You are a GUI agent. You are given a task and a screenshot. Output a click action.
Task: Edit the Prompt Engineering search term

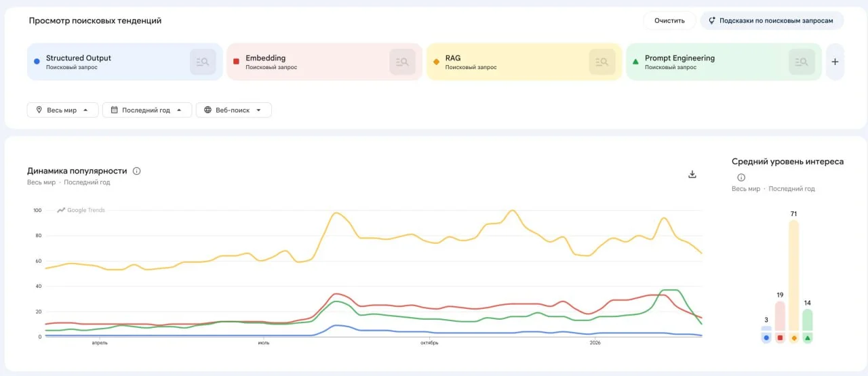pos(679,58)
